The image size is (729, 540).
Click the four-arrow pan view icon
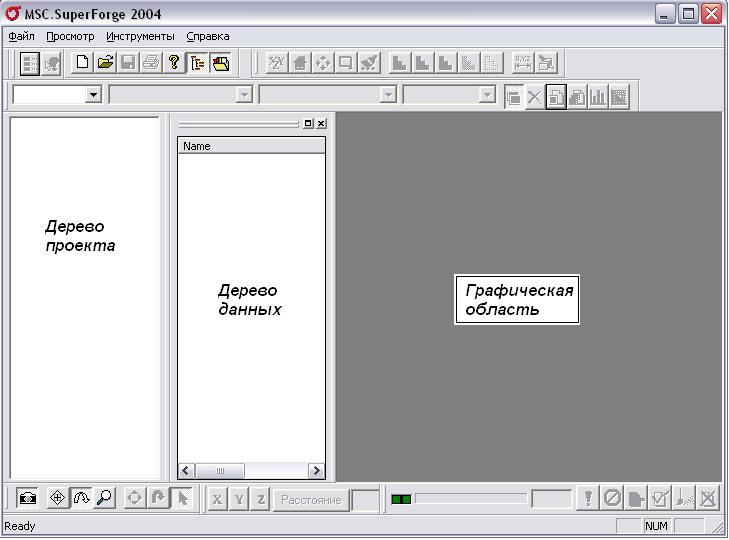tap(323, 63)
